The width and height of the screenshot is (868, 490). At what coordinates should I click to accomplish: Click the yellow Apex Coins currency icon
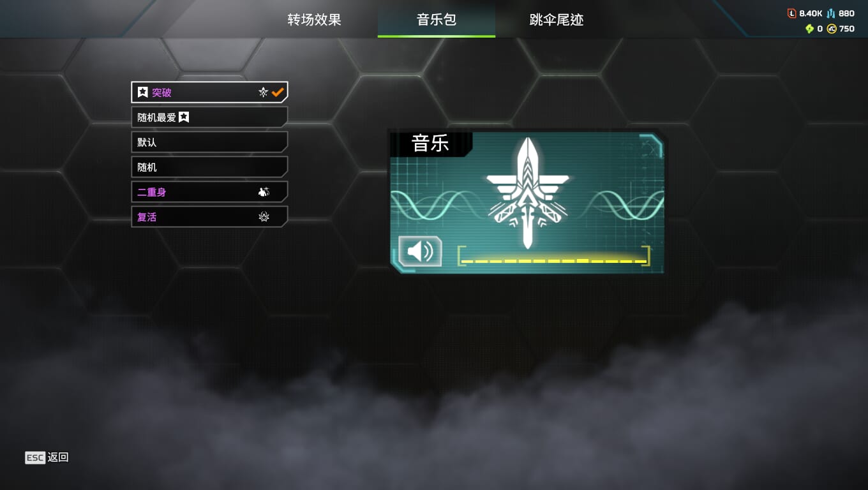[x=832, y=29]
